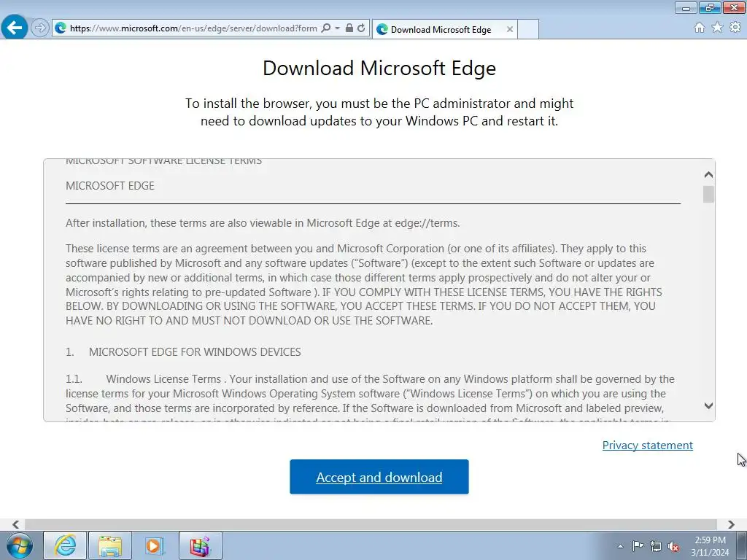Open the Privacy statement link
The width and height of the screenshot is (747, 560).
pyautogui.click(x=648, y=446)
